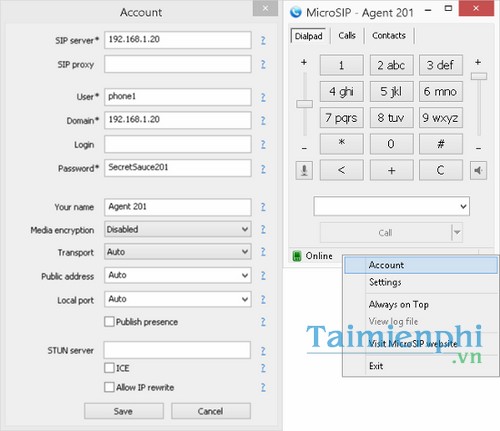Select Visit MicroSIP website menu item
This screenshot has height=431, width=500.
pos(421,344)
